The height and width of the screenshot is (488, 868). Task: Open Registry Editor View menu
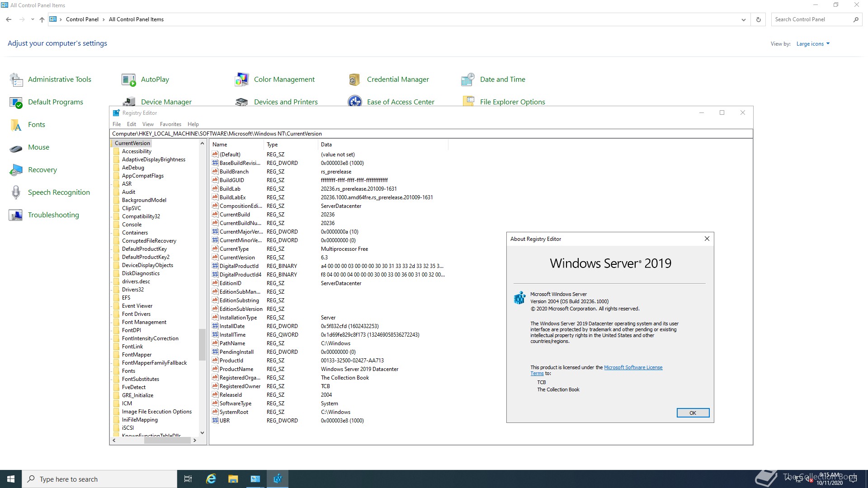point(148,124)
